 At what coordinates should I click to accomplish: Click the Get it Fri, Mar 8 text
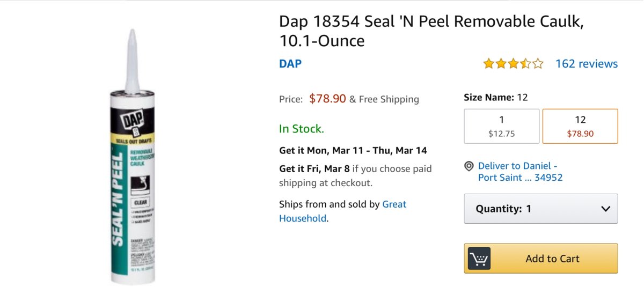point(314,169)
